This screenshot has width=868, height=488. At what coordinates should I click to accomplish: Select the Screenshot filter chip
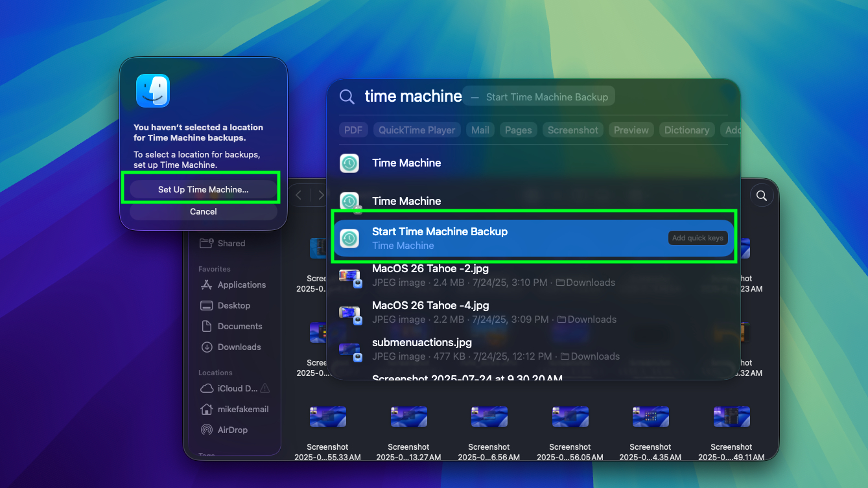(x=573, y=130)
